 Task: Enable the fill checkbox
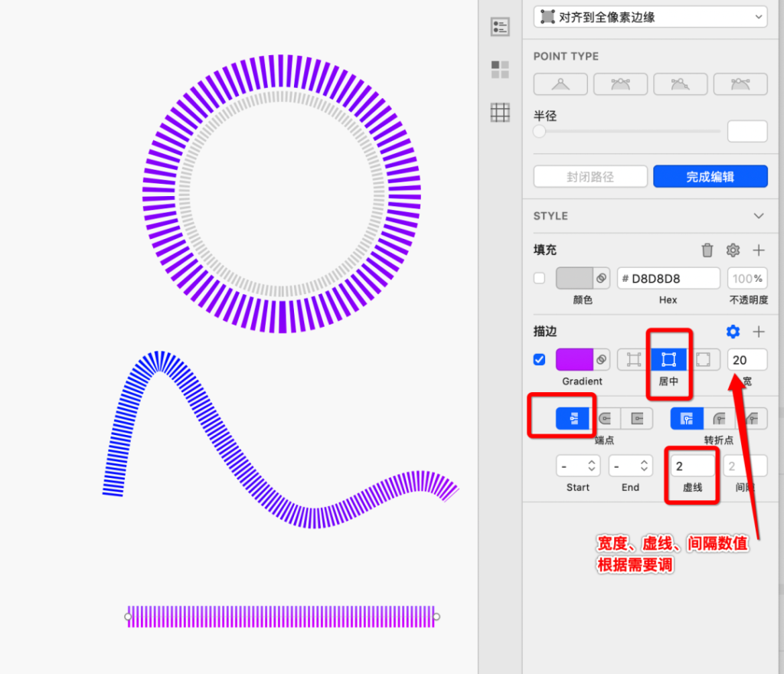pyautogui.click(x=539, y=278)
